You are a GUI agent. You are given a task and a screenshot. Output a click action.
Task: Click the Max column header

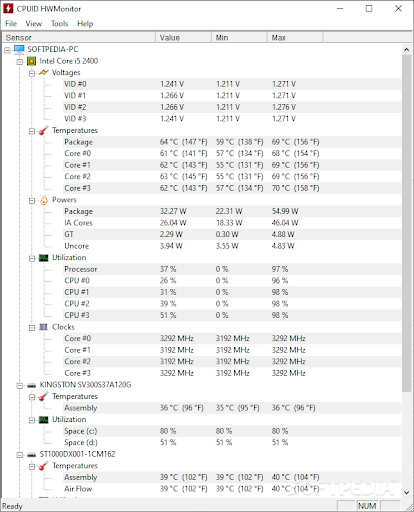coord(295,38)
